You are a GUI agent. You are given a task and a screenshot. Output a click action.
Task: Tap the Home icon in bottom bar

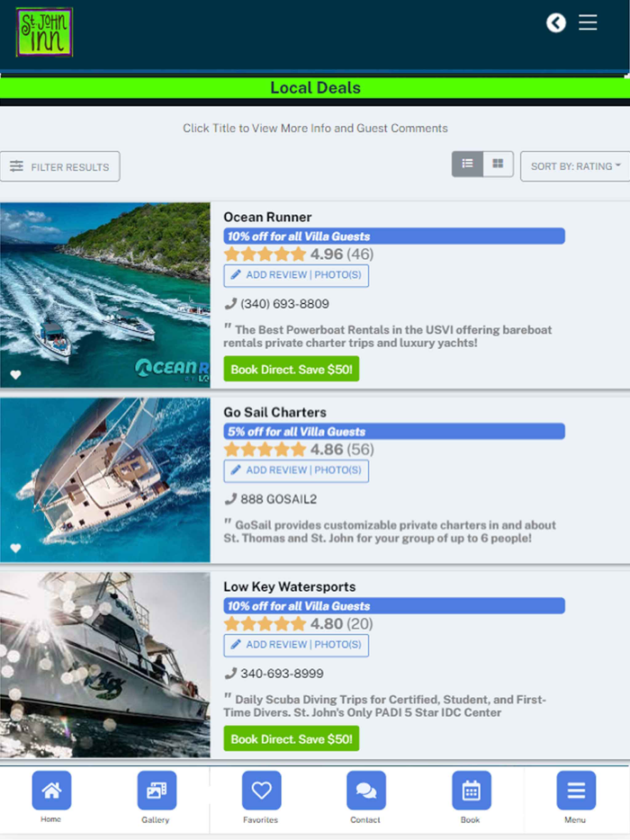click(x=51, y=791)
